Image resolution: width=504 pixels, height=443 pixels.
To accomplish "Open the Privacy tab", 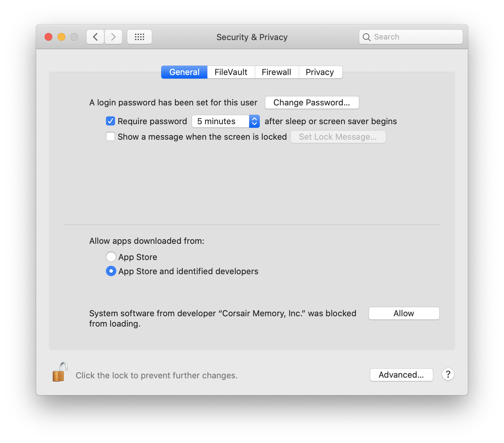I will [320, 72].
